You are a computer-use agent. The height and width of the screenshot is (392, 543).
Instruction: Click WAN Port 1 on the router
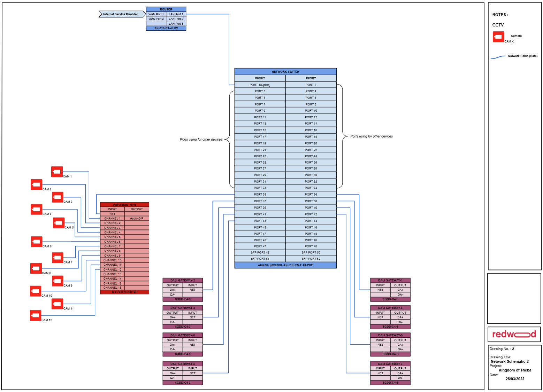156,14
